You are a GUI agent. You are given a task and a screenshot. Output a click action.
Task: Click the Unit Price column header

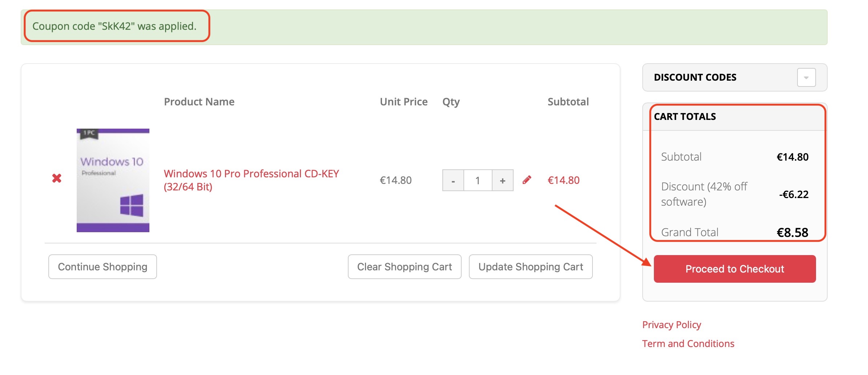tap(403, 102)
